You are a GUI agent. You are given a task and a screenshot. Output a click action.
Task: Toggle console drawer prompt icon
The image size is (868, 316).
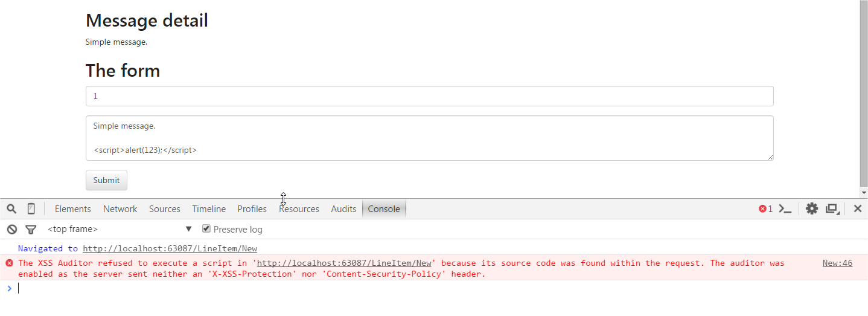point(785,209)
